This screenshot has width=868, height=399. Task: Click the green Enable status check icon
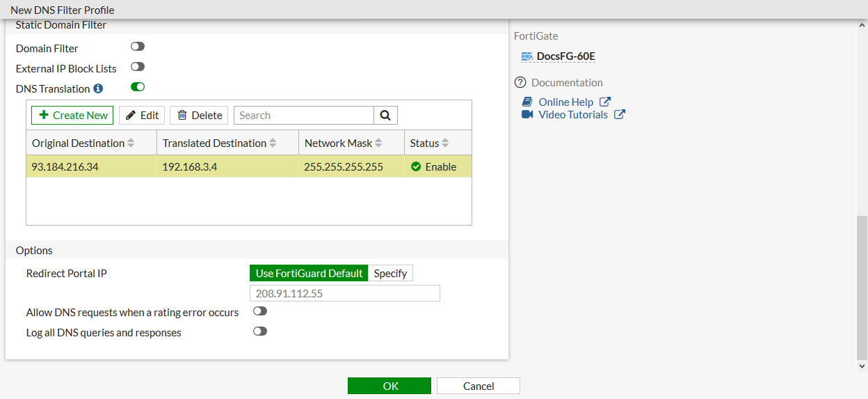[x=416, y=167]
